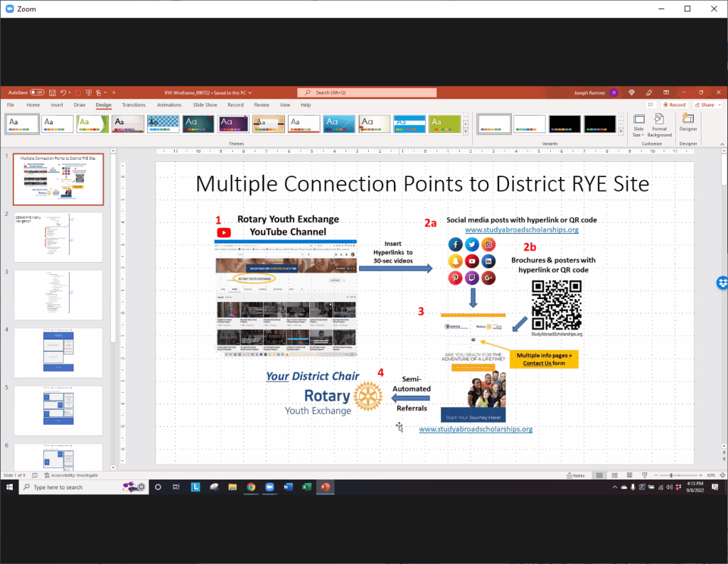Viewport: 728px width, 564px height.
Task: Open the Designer ideas pane
Action: 687,122
